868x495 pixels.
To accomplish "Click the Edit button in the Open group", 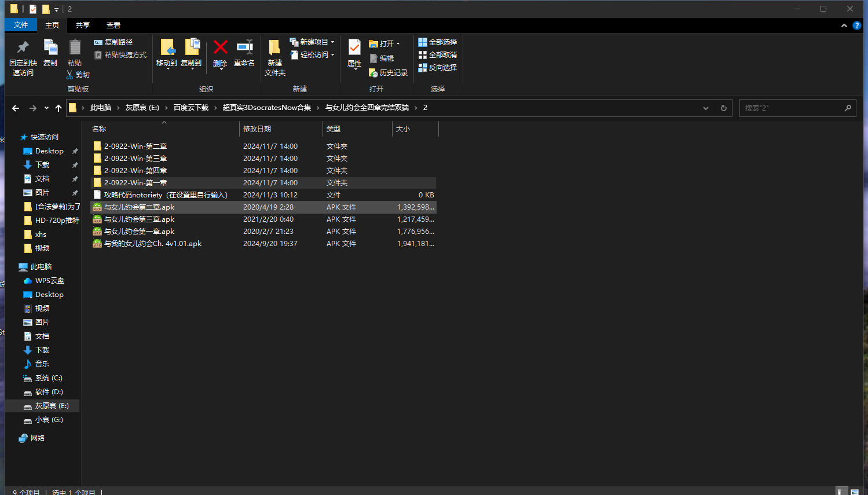I will pos(382,58).
